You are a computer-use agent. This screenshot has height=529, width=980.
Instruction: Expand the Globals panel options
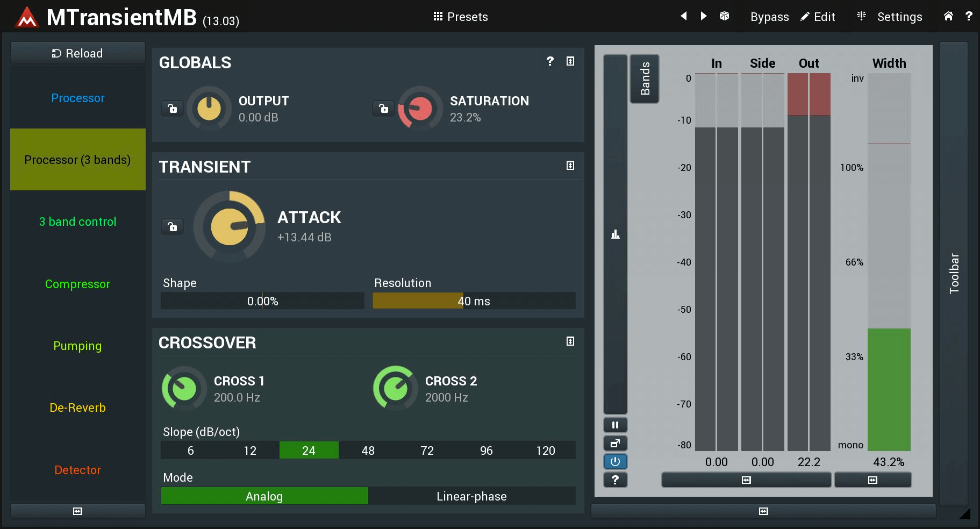pos(570,61)
